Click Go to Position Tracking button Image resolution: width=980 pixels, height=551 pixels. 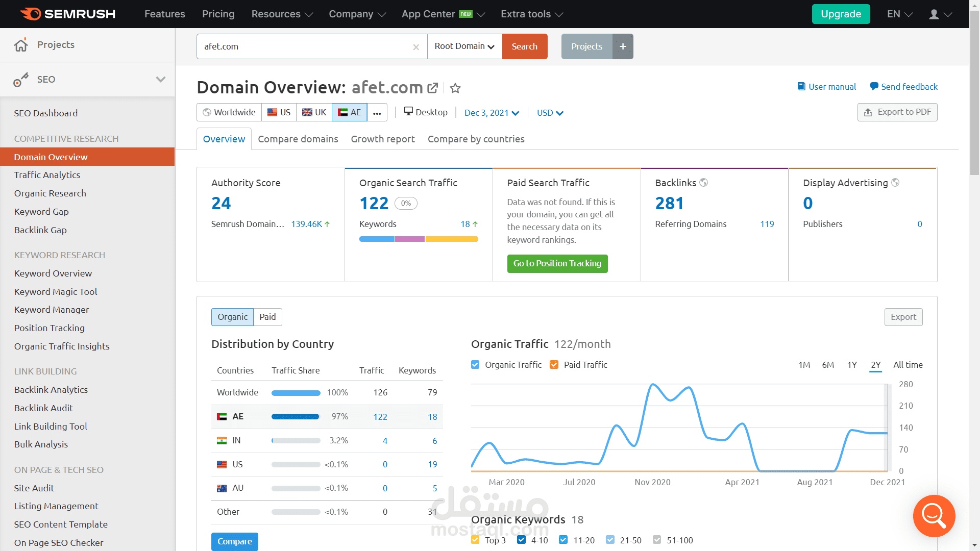tap(557, 263)
